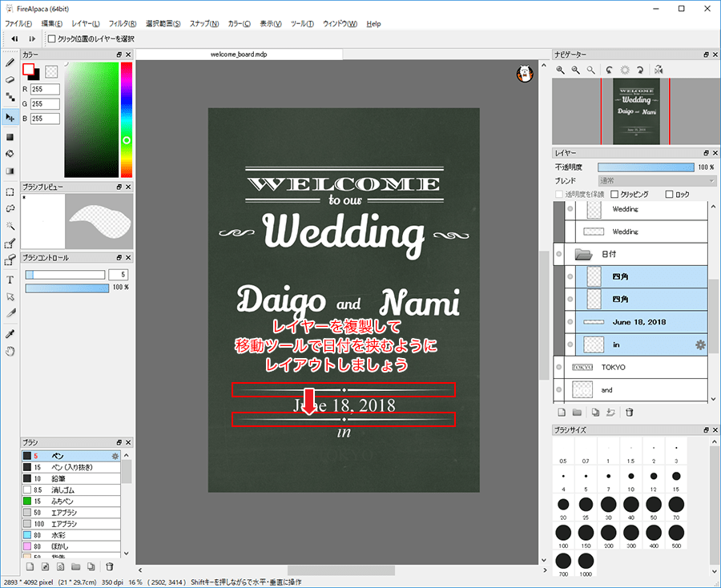Enable the ロック (lock) checkbox

tap(670, 194)
